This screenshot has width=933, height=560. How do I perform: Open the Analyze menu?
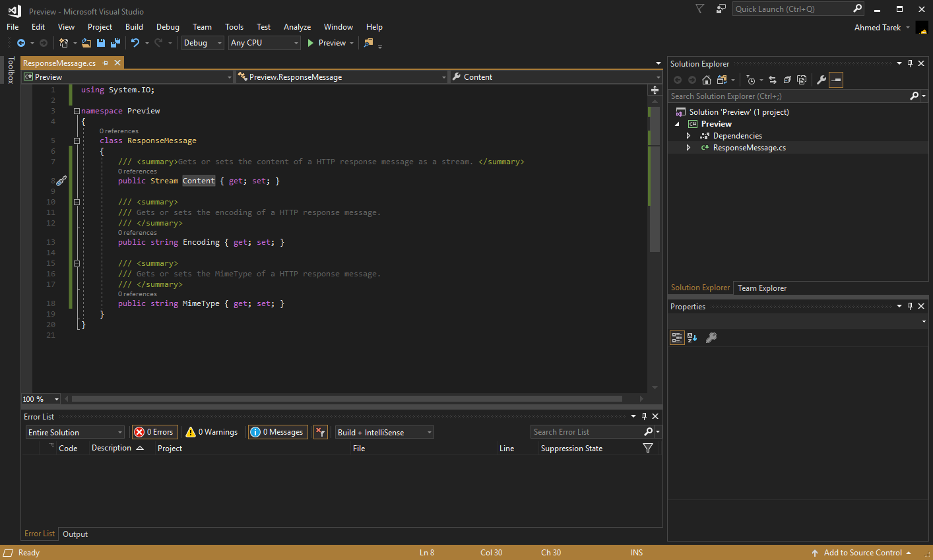click(297, 27)
